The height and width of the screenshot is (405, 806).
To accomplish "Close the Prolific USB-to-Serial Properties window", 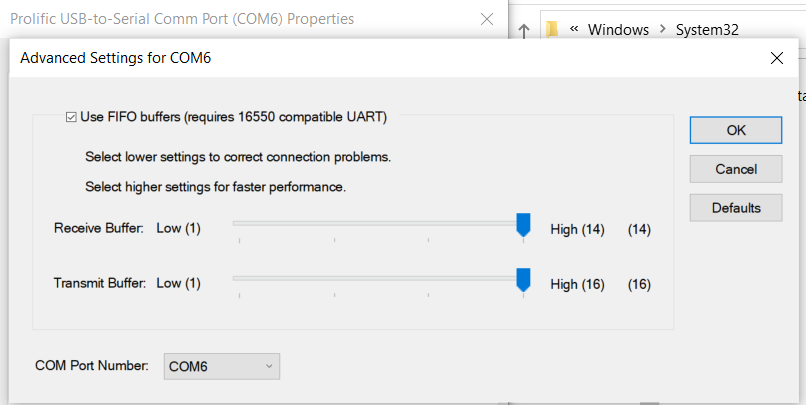I will (486, 19).
